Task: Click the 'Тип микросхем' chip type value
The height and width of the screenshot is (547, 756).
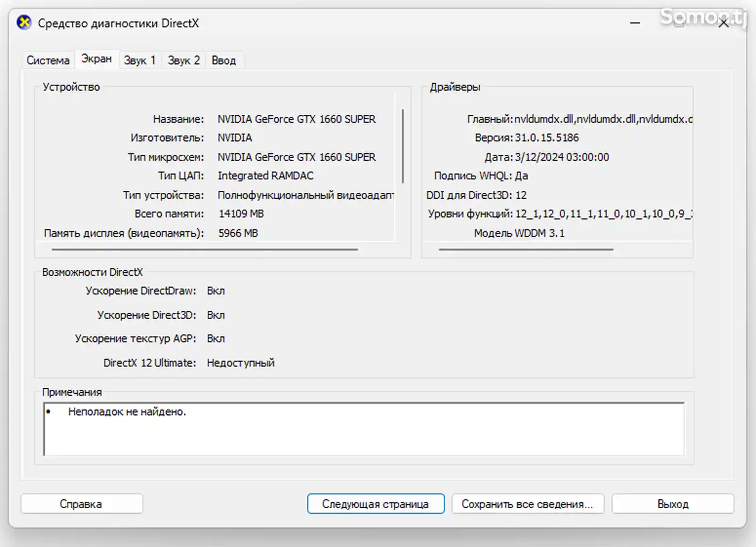Action: point(296,157)
